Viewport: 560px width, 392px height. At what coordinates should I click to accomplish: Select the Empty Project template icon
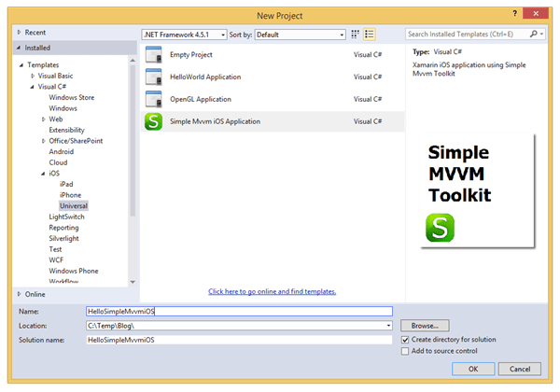[x=154, y=55]
